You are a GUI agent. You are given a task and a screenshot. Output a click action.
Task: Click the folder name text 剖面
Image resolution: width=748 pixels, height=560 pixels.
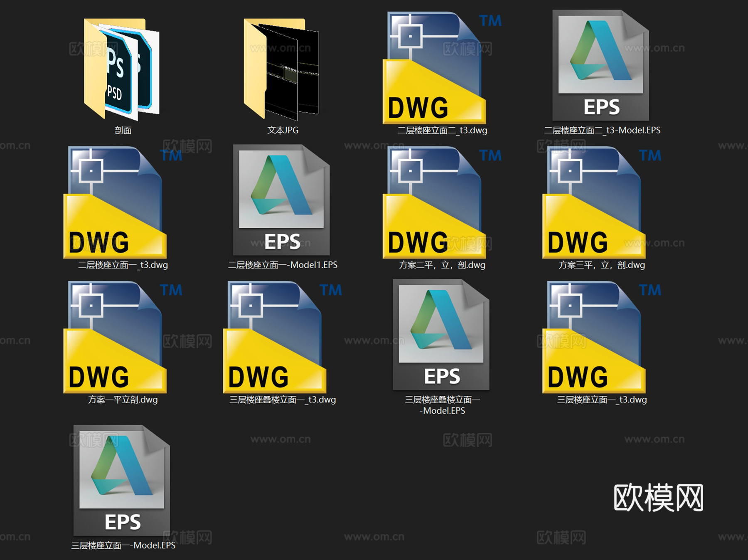click(123, 131)
